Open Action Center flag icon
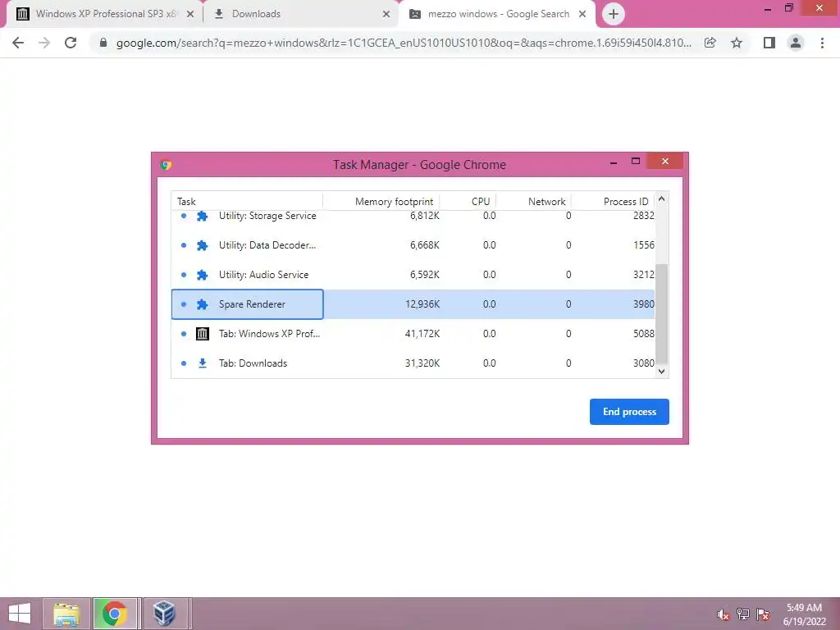The image size is (840, 630). (763, 614)
